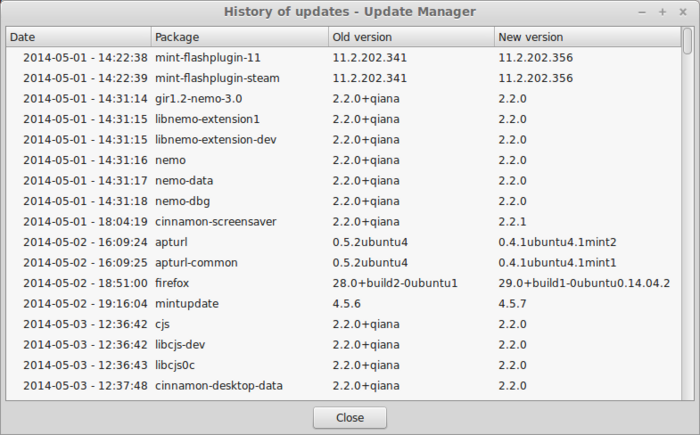This screenshot has height=435, width=700.
Task: Select the mint-flashplugin-steam row
Action: coord(217,78)
